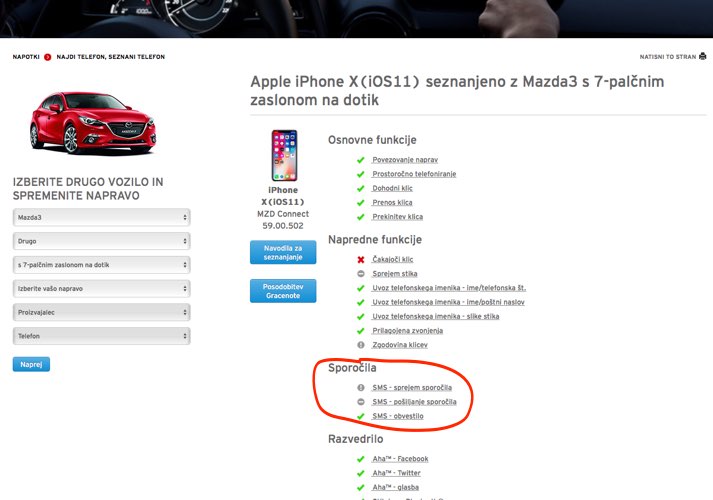Open the Prilagojena zvonjenja link
The width and height of the screenshot is (713, 500).
coord(407,330)
